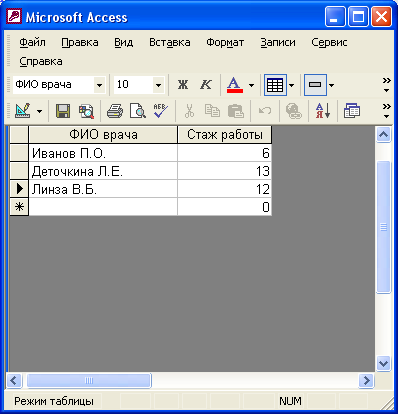Open the font color dropdown arrow

(251, 85)
